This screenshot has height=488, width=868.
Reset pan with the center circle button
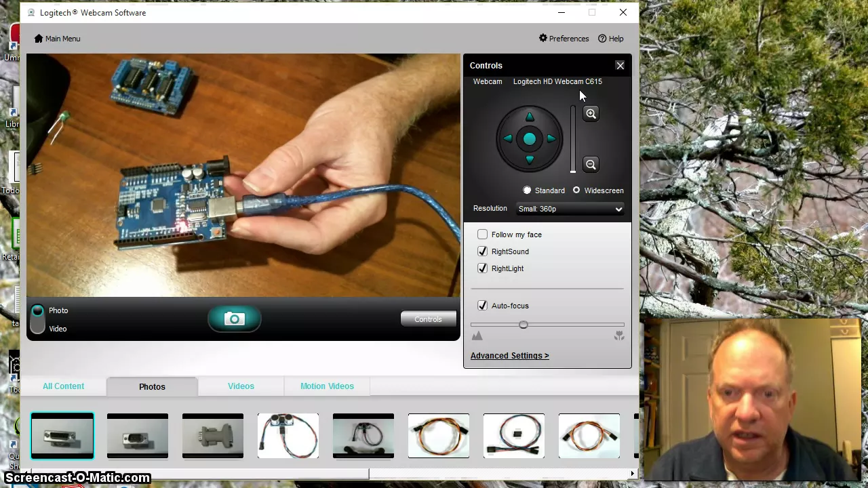530,139
